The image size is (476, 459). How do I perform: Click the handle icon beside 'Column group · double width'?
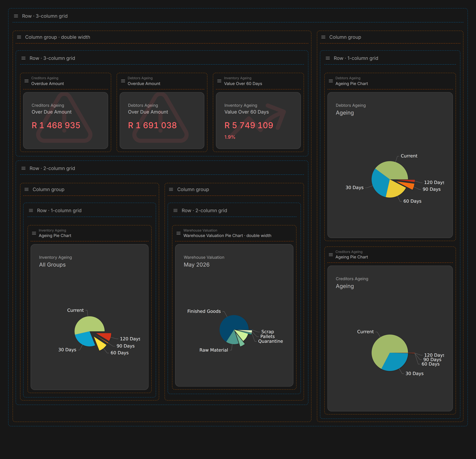pyautogui.click(x=19, y=37)
